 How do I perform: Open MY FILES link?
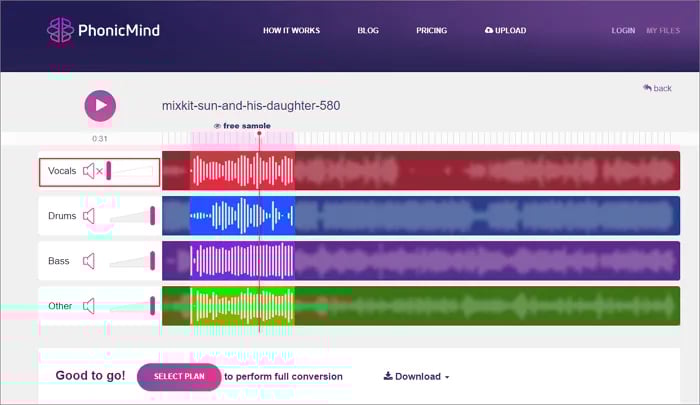click(x=663, y=31)
